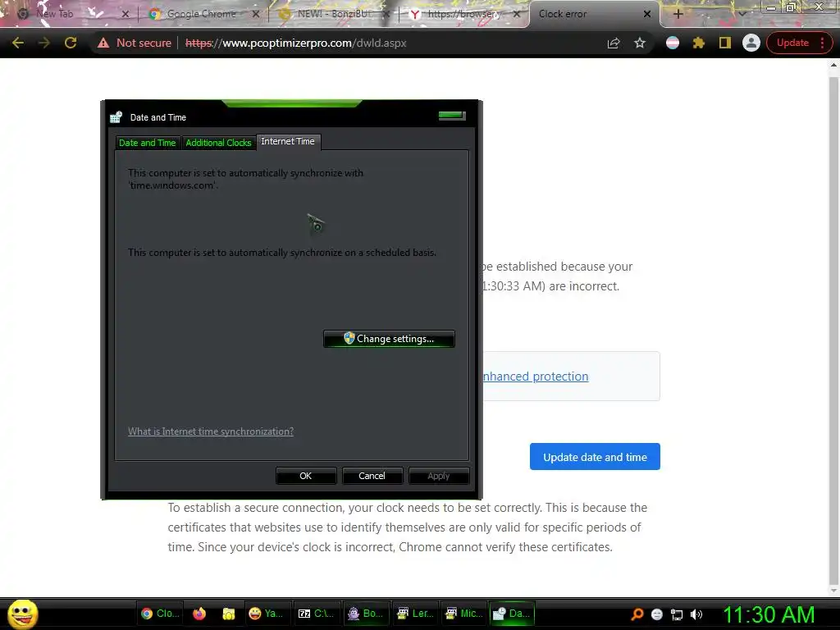
Task: Open the network tray icon
Action: click(677, 614)
